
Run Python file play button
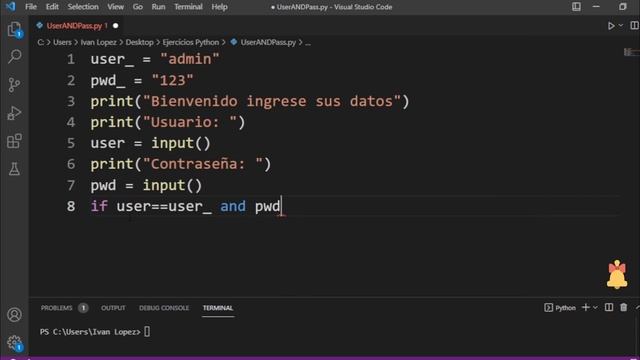tap(611, 26)
